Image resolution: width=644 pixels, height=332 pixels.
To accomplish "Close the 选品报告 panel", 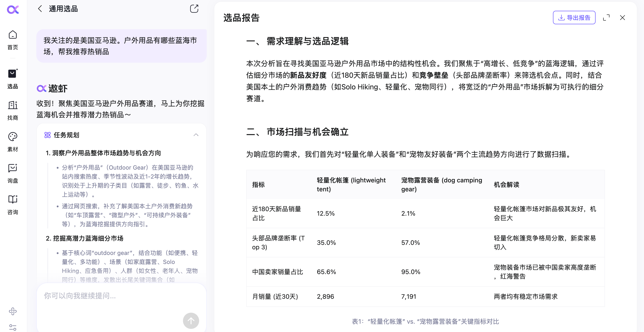I will (x=622, y=18).
